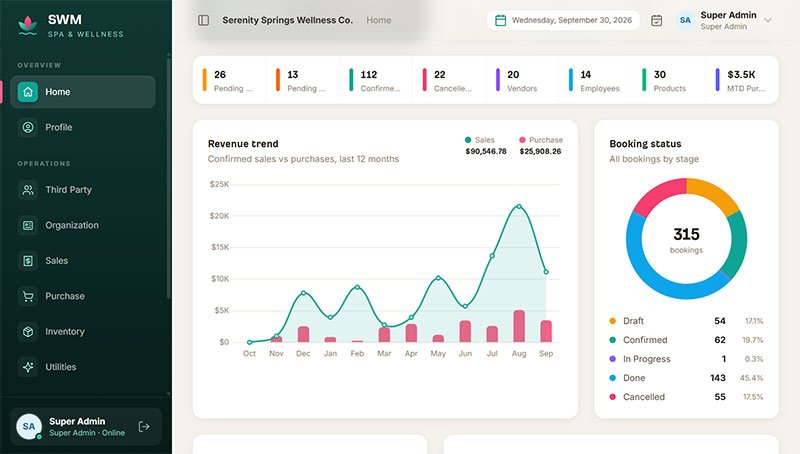The height and width of the screenshot is (454, 800).
Task: Toggle the Purchase series in chart legend
Action: point(541,140)
